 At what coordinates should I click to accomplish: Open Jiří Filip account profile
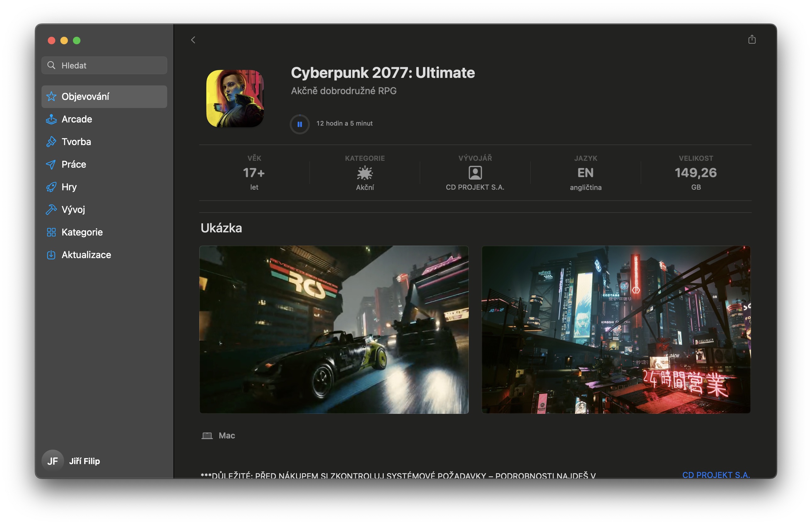click(x=84, y=461)
